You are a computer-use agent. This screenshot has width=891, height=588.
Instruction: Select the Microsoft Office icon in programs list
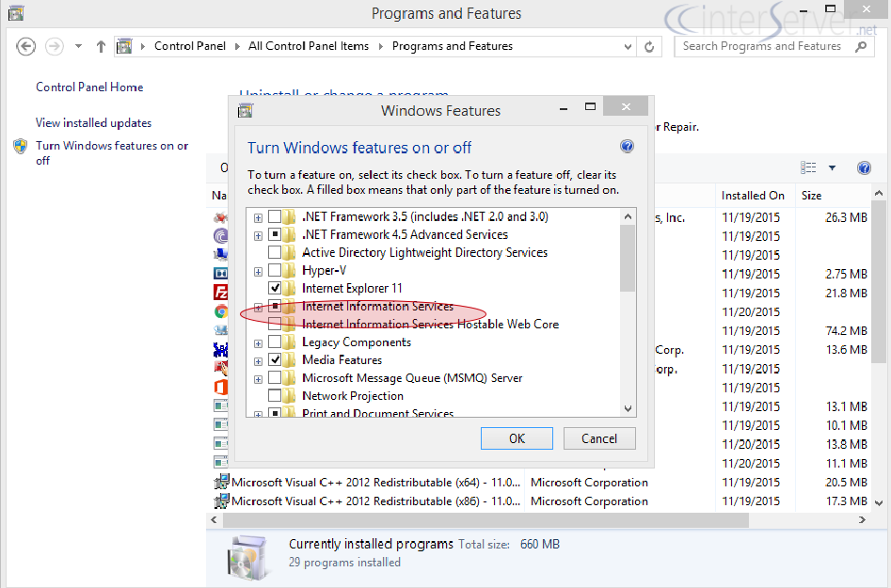220,388
